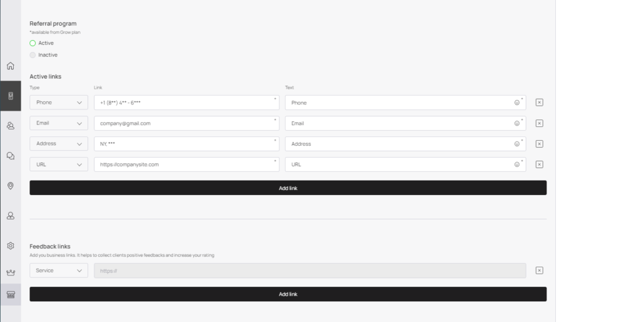The height and width of the screenshot is (322, 644).
Task: Expand the Phone type dropdown
Action: pos(58,103)
